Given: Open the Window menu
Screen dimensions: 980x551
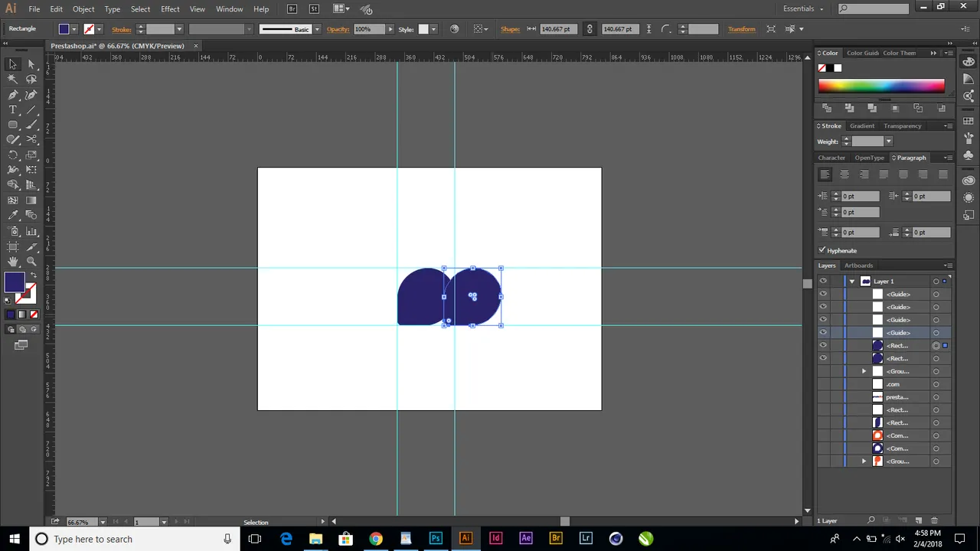Looking at the screenshot, I should 229,8.
